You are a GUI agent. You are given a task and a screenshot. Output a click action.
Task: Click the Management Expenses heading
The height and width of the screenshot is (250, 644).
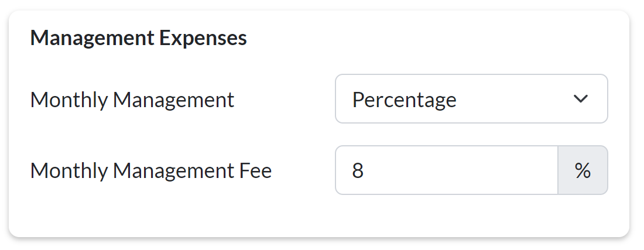point(138,39)
